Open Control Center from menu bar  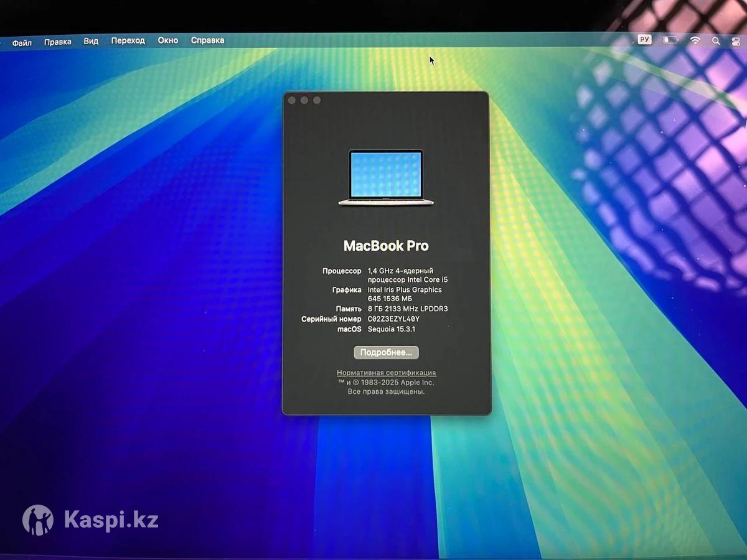(735, 41)
